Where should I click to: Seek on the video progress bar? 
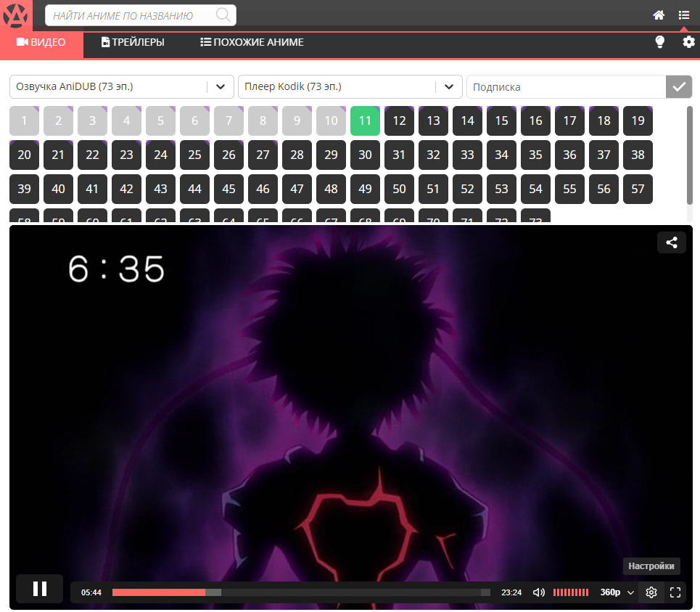tap(301, 592)
